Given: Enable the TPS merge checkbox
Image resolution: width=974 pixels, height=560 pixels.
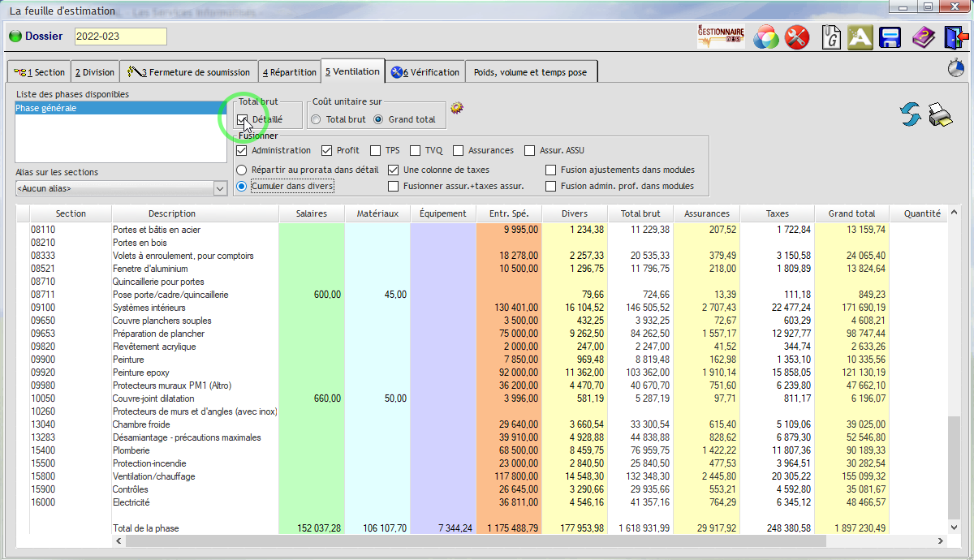Looking at the screenshot, I should [x=375, y=151].
